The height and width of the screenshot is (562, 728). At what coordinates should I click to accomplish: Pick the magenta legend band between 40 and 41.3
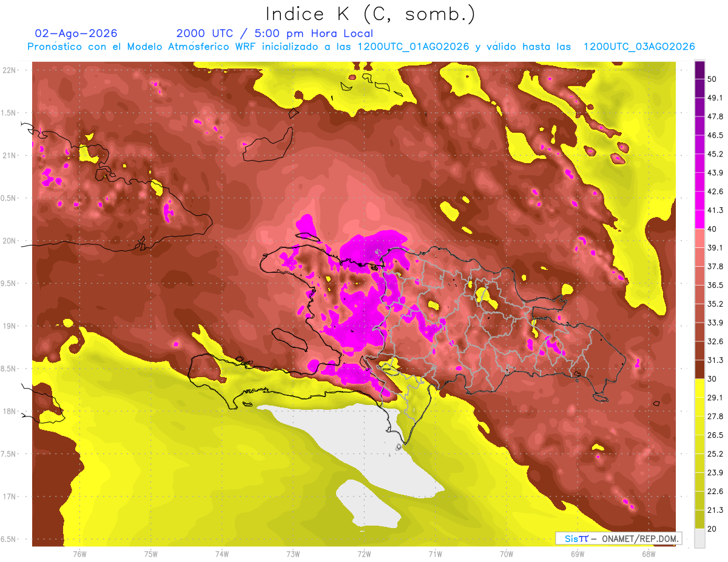(699, 219)
